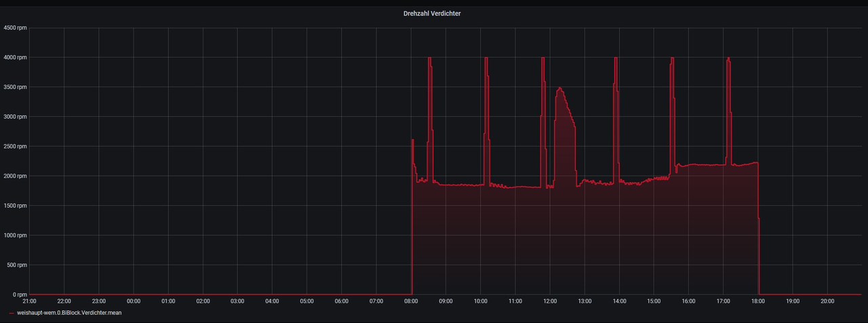
Task: Click the 1000 rpm y-axis label
Action: pos(15,235)
